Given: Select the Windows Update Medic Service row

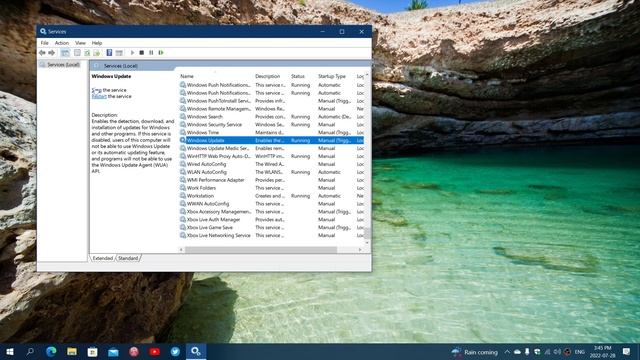Looking at the screenshot, I should (271, 148).
